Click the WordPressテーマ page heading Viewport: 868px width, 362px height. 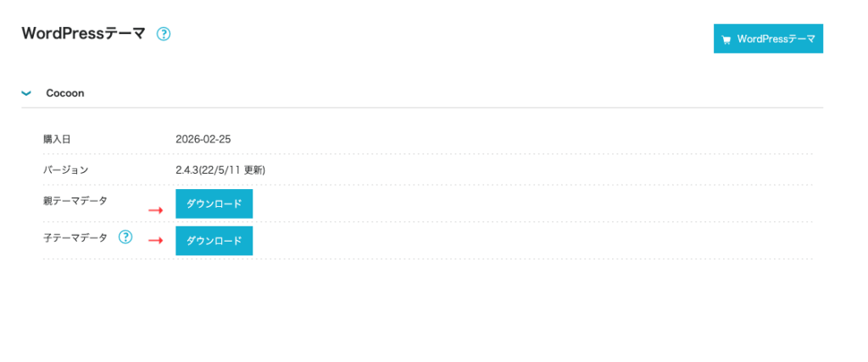(83, 34)
